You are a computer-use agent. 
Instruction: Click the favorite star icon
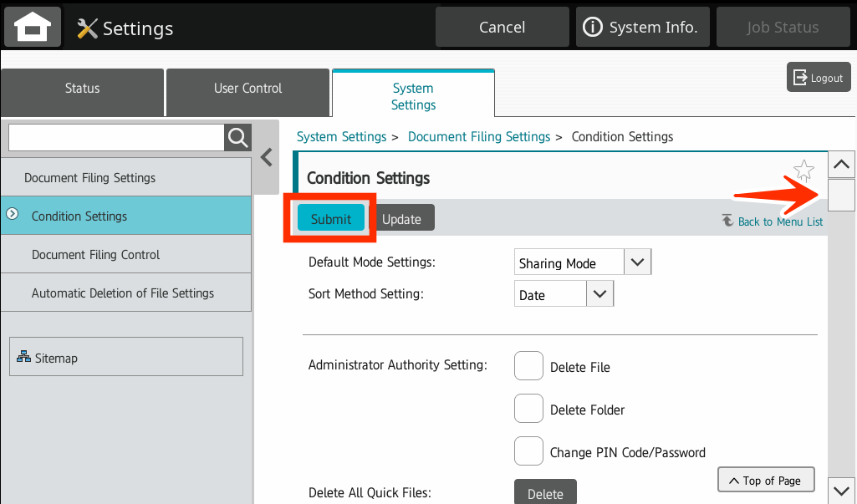(803, 171)
